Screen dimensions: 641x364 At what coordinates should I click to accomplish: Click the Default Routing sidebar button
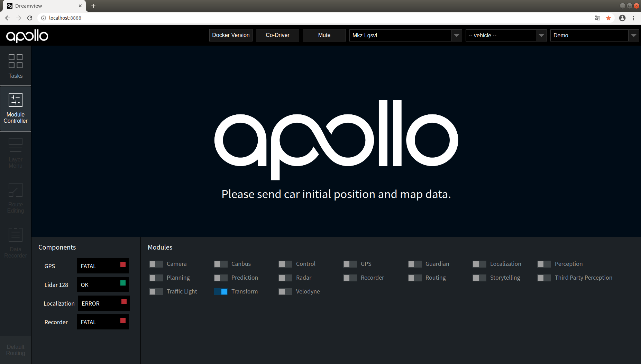point(16,350)
